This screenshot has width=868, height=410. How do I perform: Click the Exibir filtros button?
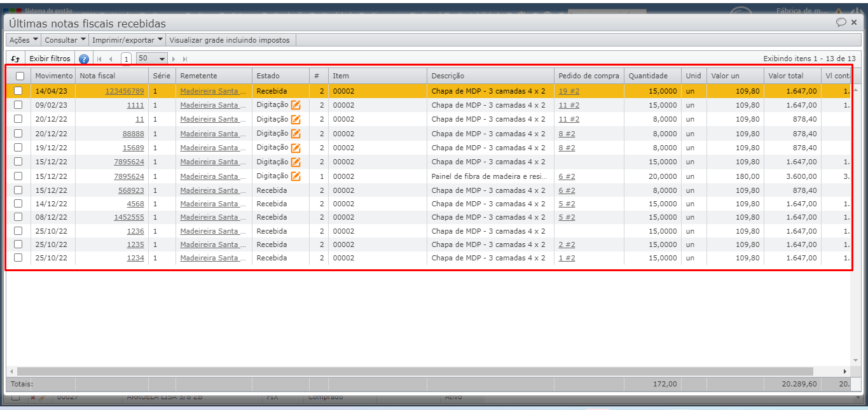[50, 59]
